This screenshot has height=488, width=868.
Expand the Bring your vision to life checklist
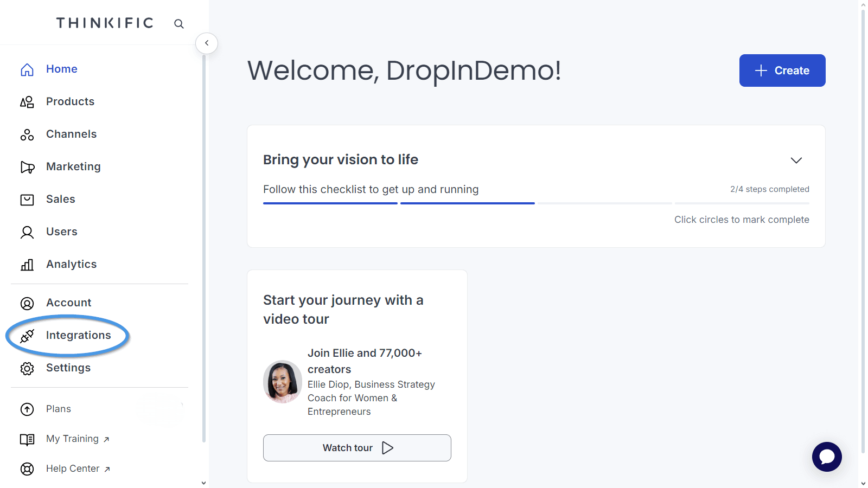[x=796, y=160]
